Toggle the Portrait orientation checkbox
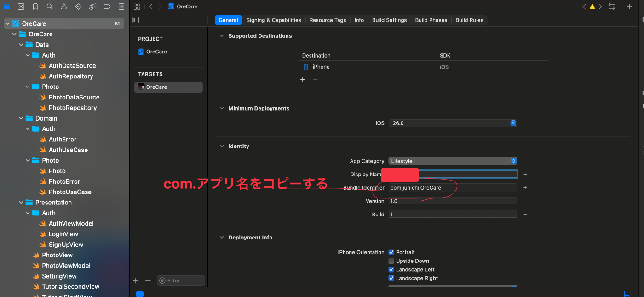Viewport: 644px width, 297px height. [x=391, y=252]
